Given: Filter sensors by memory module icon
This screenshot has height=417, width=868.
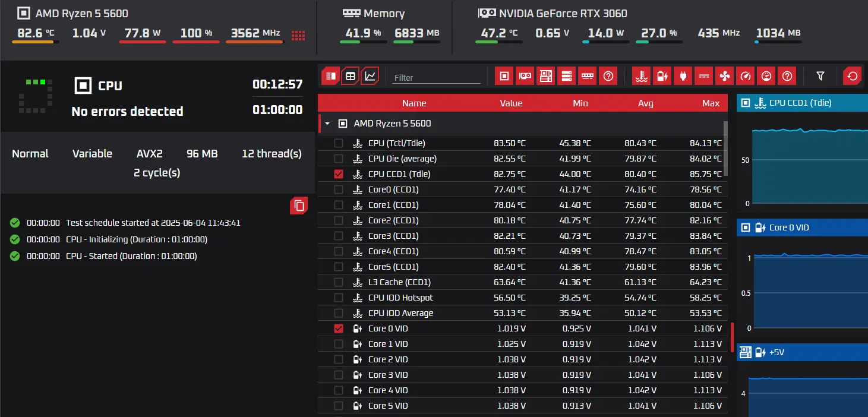Looking at the screenshot, I should (588, 76).
